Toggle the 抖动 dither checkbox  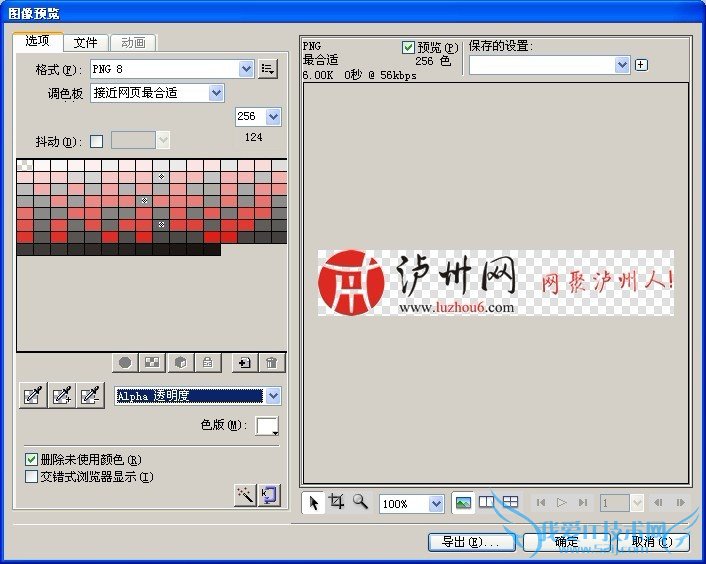pos(96,141)
